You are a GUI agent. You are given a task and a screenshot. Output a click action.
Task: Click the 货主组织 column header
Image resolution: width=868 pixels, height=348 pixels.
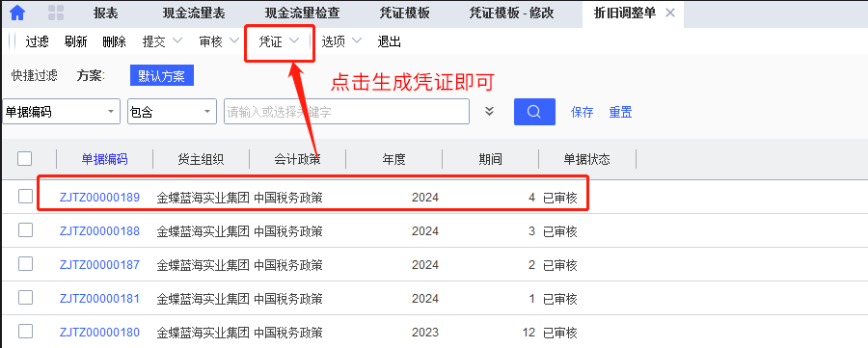(201, 159)
